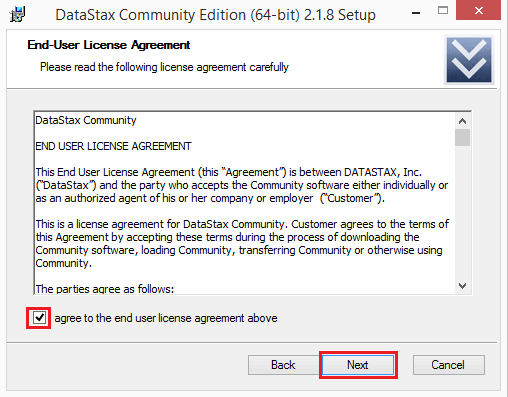Check the agree to license agreement checkbox
The width and height of the screenshot is (508, 397).
(39, 318)
